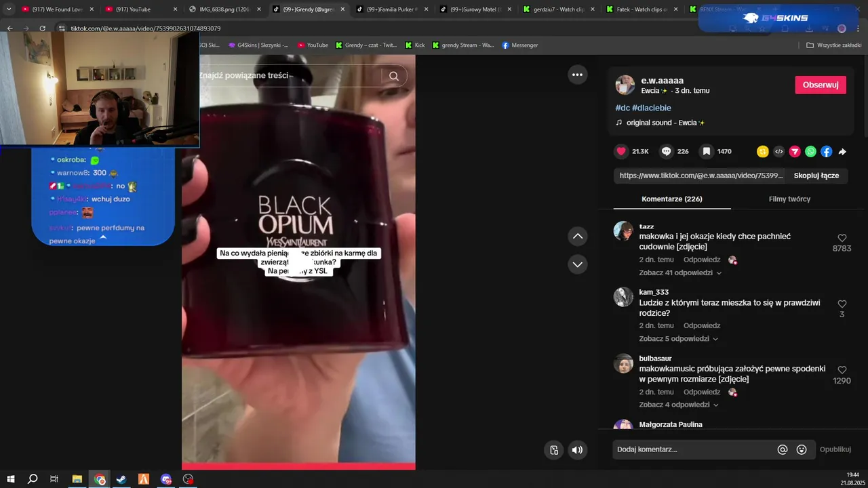868x488 pixels.
Task: Open the 'G4Skins | Skrzynki' bookmark
Action: tap(258, 45)
